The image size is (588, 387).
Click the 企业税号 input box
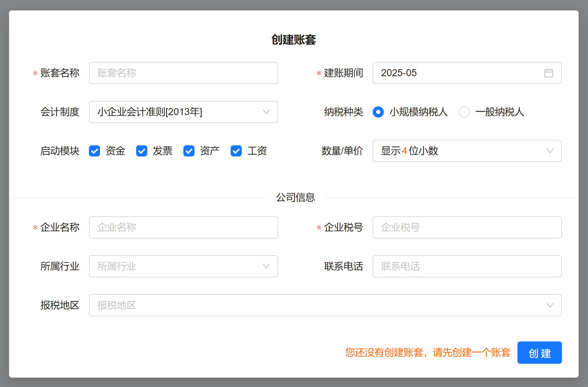coord(467,227)
